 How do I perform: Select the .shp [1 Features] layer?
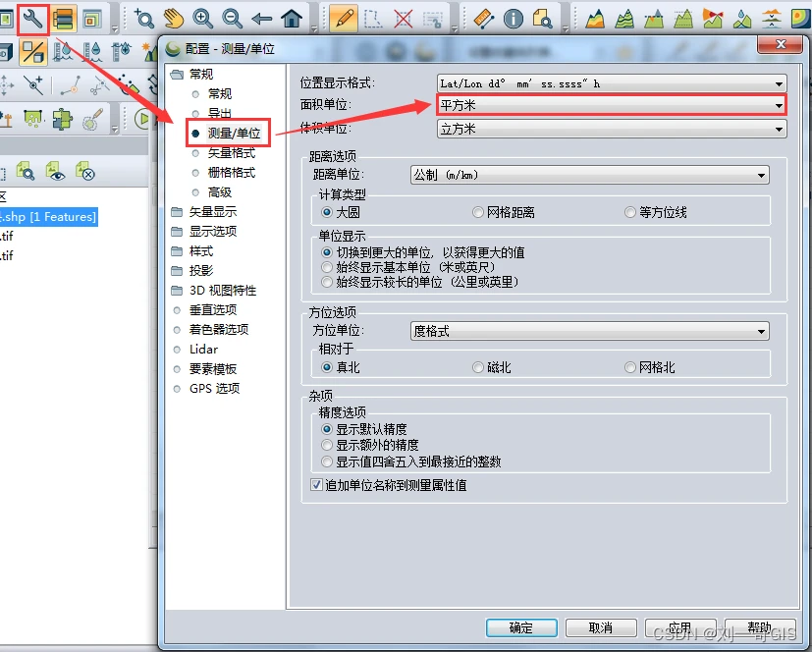click(48, 216)
